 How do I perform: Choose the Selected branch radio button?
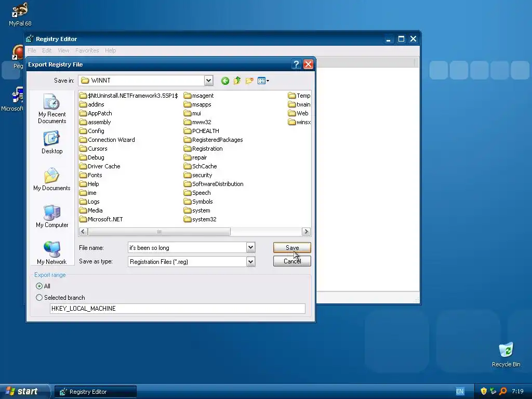pyautogui.click(x=39, y=298)
